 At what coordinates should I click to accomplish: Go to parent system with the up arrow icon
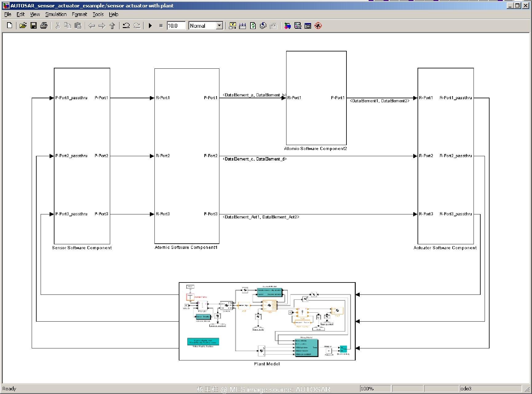(x=113, y=26)
